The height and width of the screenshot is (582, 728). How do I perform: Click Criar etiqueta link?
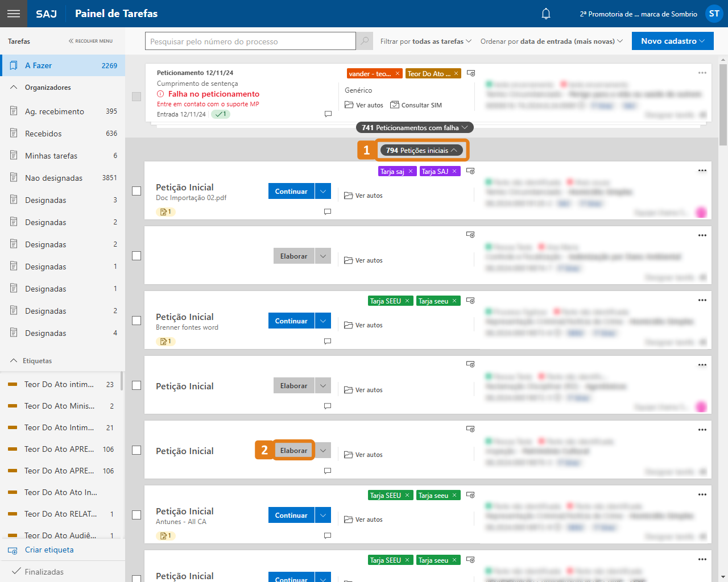(49, 550)
